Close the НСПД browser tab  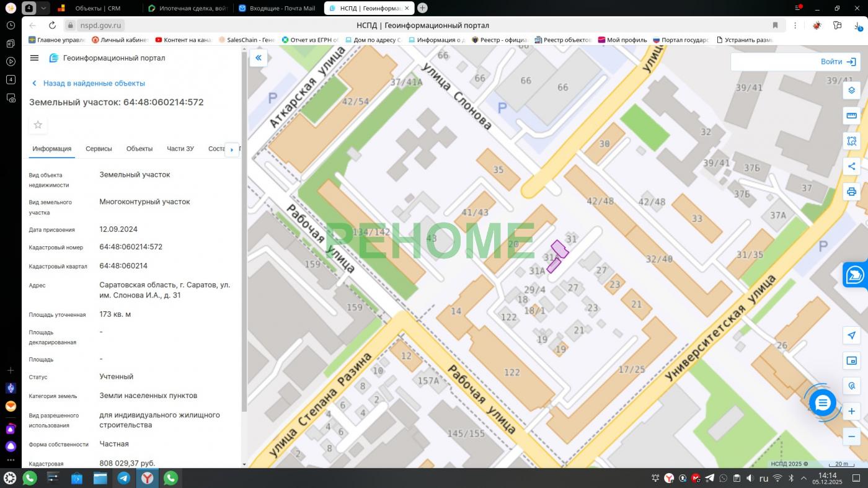pyautogui.click(x=405, y=8)
